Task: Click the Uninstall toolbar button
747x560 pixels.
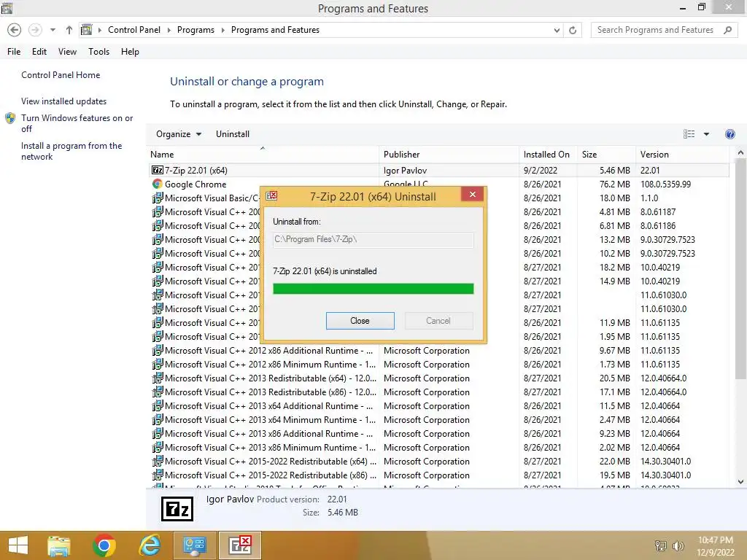Action: click(233, 134)
